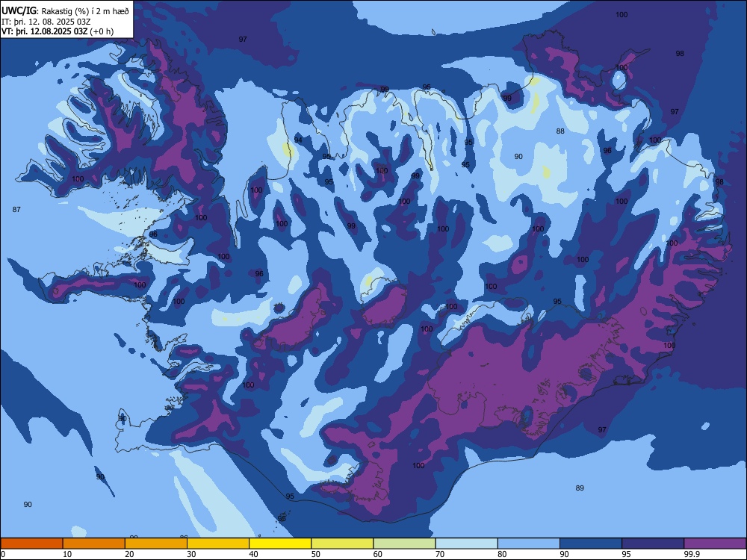Click the '80' legend tick label
The height and width of the screenshot is (560, 747).
pos(502,554)
